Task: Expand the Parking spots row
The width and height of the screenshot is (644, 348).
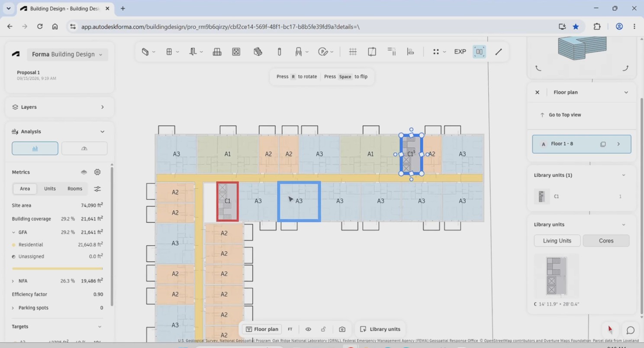Action: tap(13, 308)
